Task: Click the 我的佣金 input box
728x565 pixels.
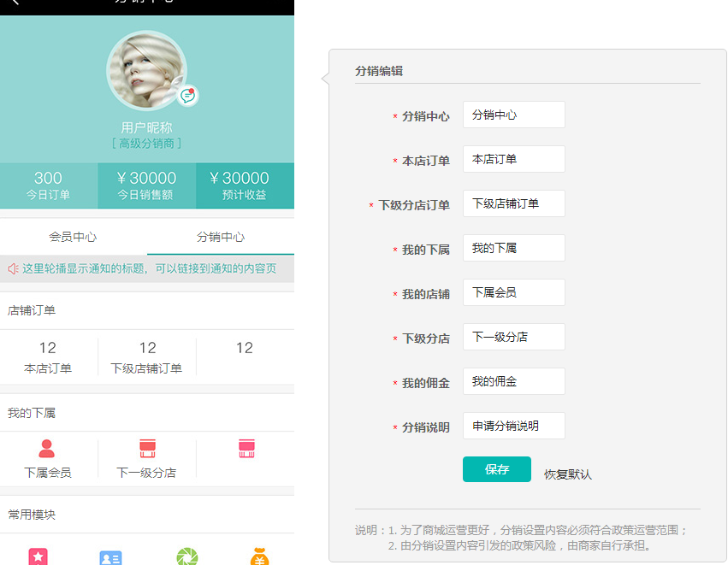Action: tap(513, 381)
